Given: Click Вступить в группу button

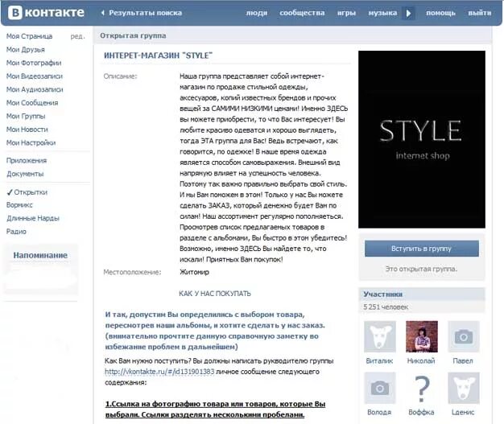Looking at the screenshot, I should [421, 249].
